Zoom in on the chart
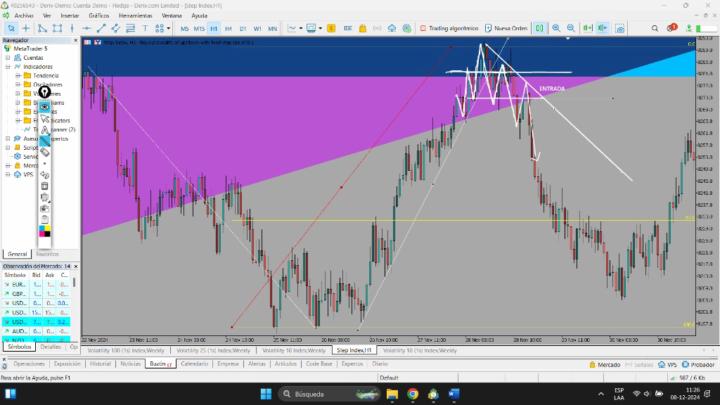 (556, 29)
